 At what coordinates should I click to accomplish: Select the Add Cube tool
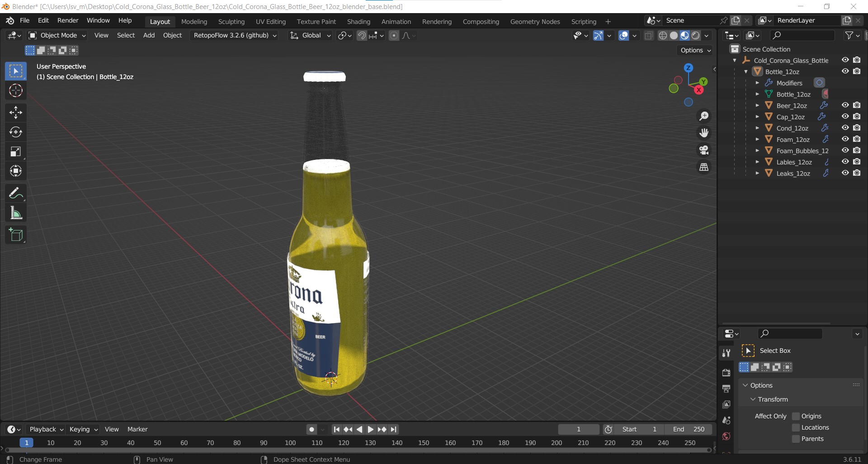(x=16, y=235)
